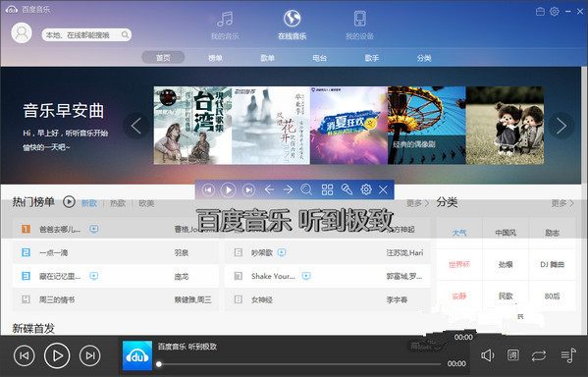Open MV icon next to Shake Your
Screen dimensions: 588x377
[306, 276]
